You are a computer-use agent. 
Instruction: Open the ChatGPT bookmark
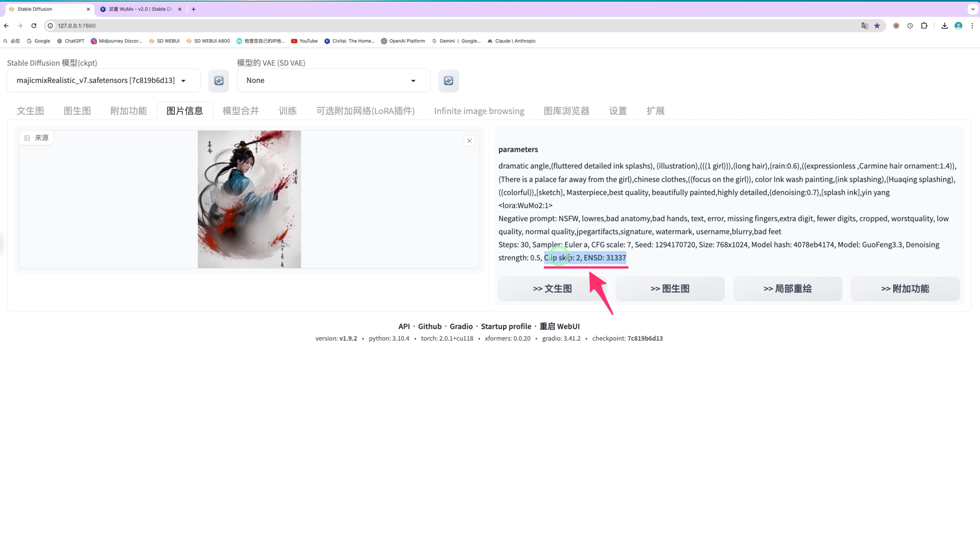[x=71, y=41]
